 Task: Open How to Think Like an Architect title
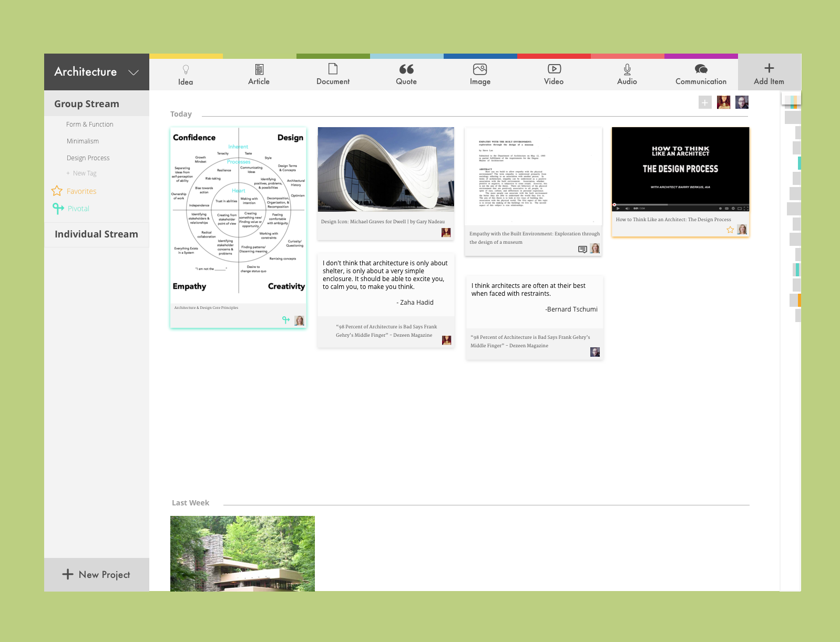673,220
